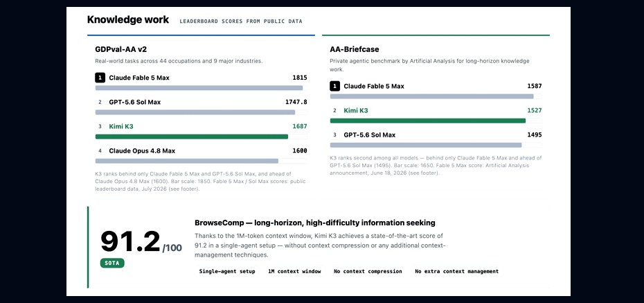Click the 1M context window tag
Viewport: 644px width, 303px height.
294,271
